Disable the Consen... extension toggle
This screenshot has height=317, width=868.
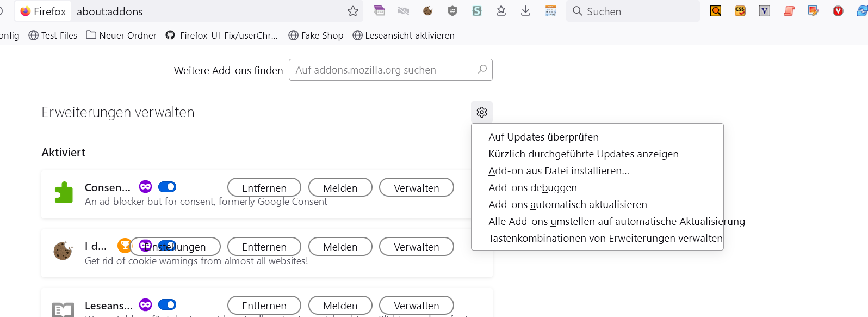pos(167,187)
